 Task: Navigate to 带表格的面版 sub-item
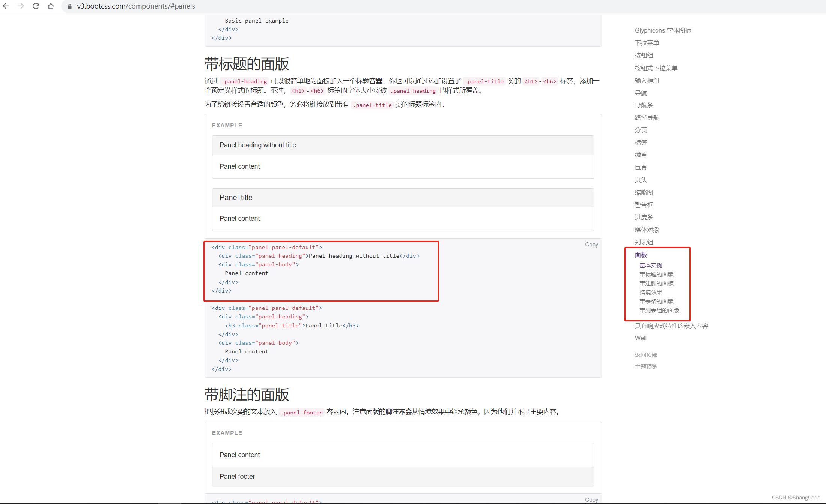(x=656, y=301)
